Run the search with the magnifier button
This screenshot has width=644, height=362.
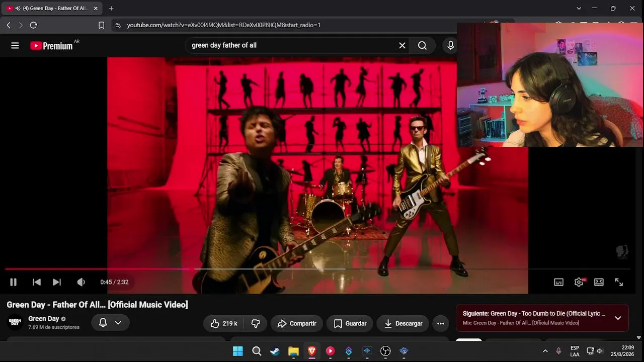[422, 46]
